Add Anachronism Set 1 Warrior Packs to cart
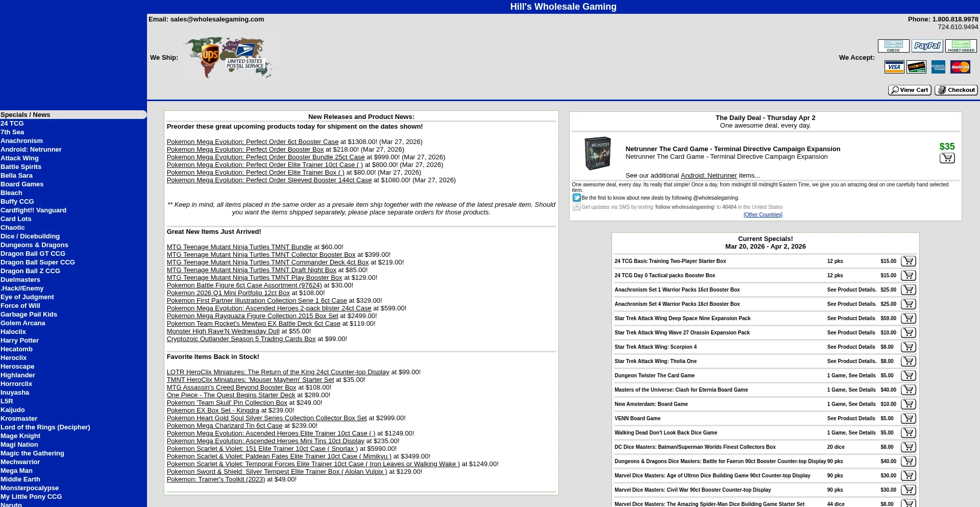980x507 pixels. coord(909,290)
